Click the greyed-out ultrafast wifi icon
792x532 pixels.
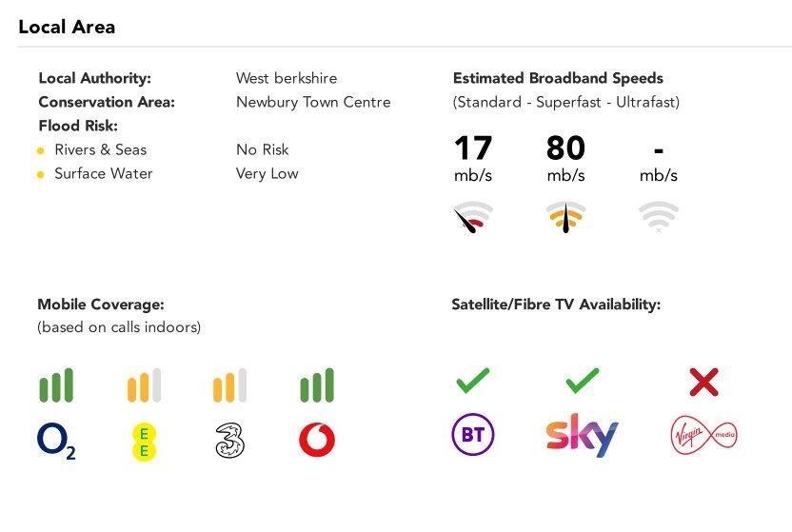click(x=659, y=218)
